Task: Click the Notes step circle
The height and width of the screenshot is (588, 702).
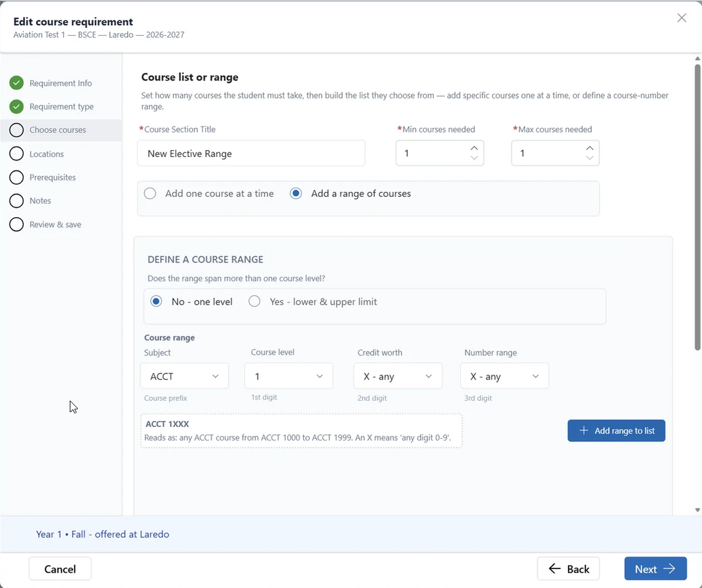Action: [x=16, y=200]
